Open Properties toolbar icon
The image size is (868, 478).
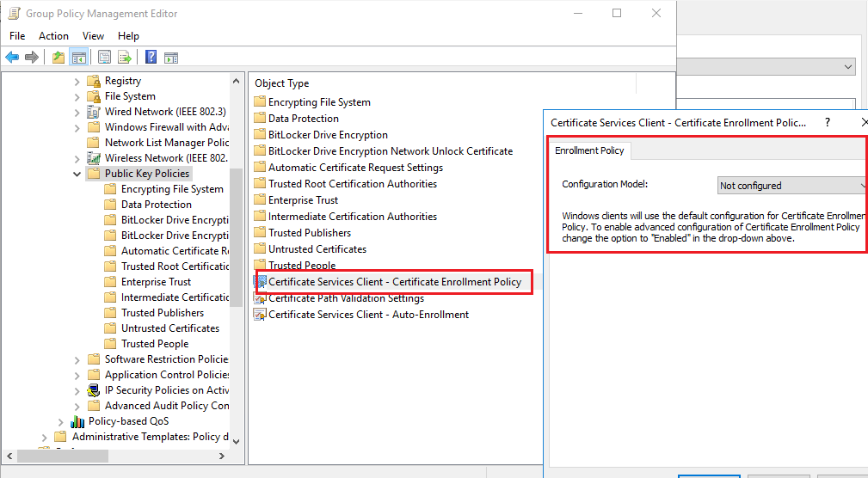[x=104, y=57]
